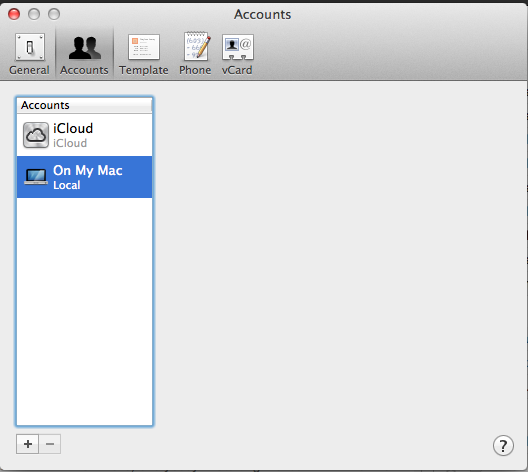Click the Accounts list column header
Viewport: 528px width, 472px height.
pos(84,105)
